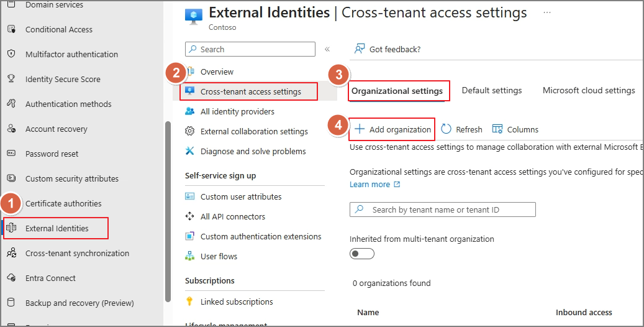Click the menu Search input field

[x=250, y=49]
